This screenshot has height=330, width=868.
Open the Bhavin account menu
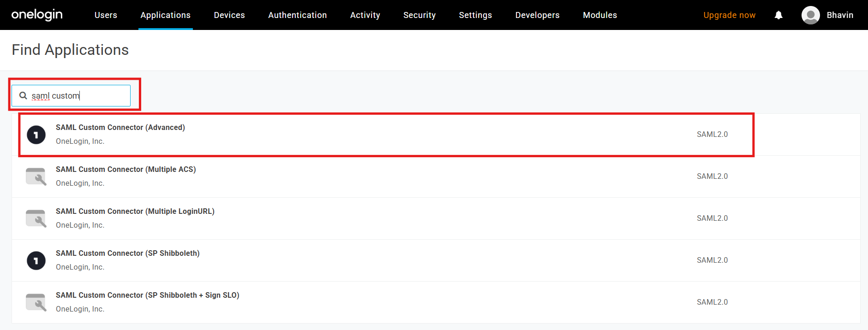pos(840,15)
